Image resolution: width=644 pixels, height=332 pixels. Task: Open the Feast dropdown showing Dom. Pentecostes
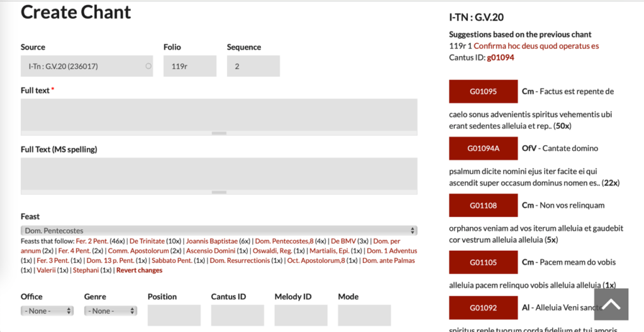point(218,231)
